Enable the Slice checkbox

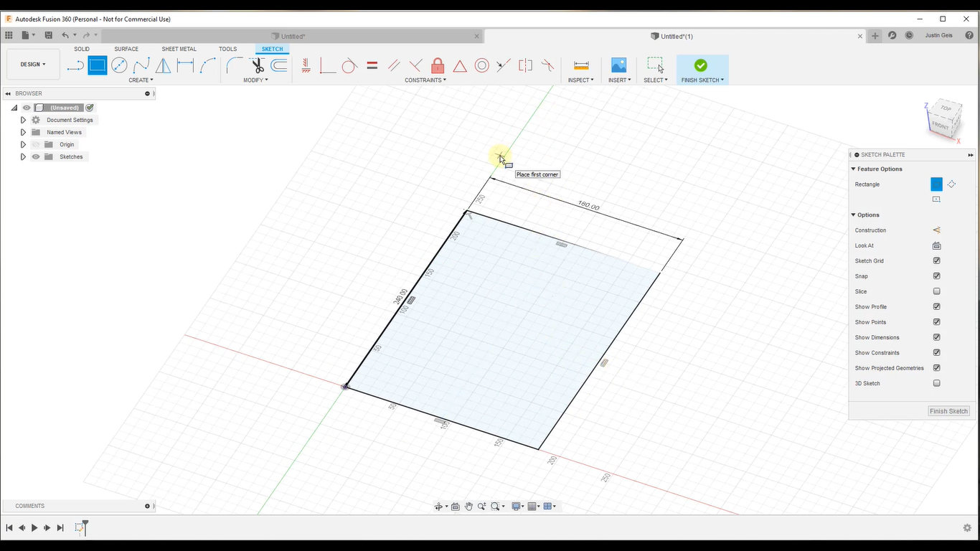point(936,291)
